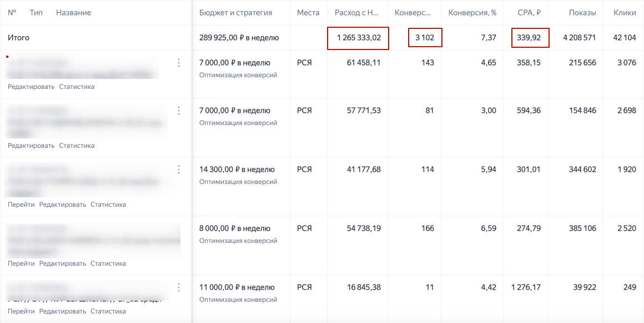Sort by Клики column header
The width and height of the screenshot is (644, 323).
point(625,13)
